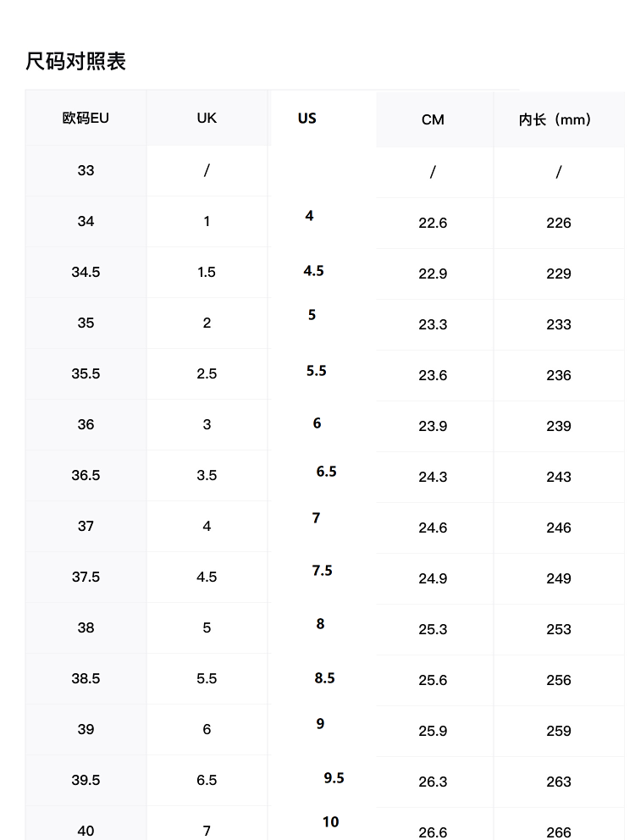
Task: Click the UK column header
Action: pos(207,118)
